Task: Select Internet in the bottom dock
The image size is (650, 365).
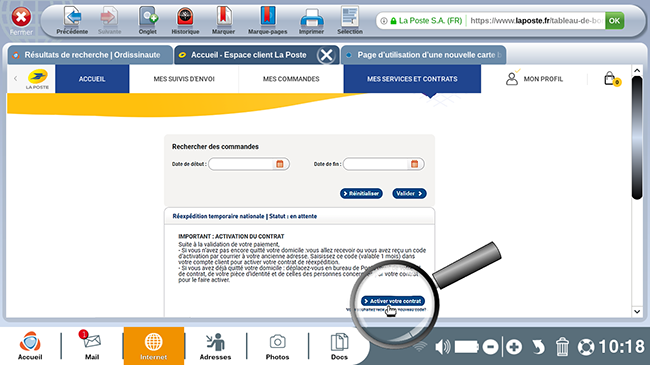Action: click(x=154, y=346)
